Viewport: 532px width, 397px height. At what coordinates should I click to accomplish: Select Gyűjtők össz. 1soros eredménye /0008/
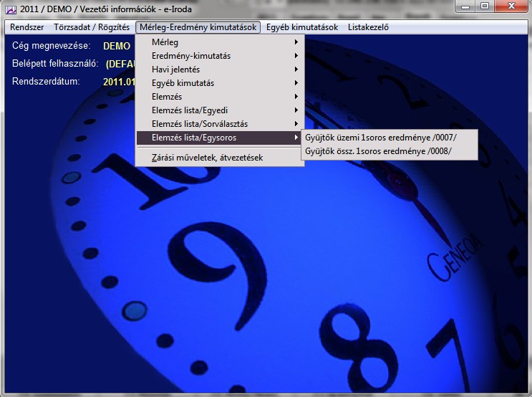click(378, 151)
